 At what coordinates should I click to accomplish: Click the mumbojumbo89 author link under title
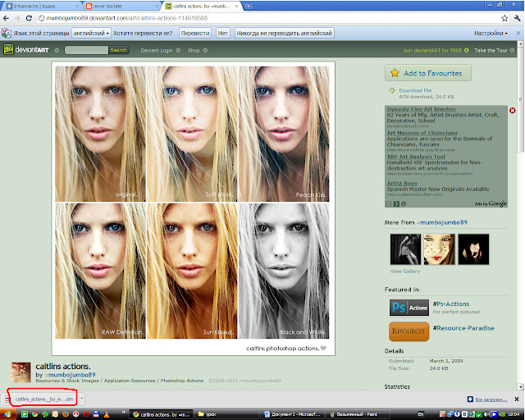tap(70, 374)
